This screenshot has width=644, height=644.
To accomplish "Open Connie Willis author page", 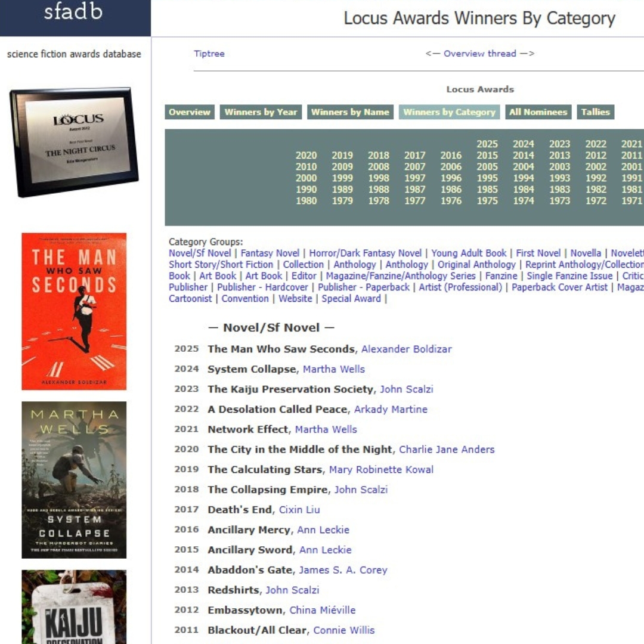I will click(x=344, y=631).
